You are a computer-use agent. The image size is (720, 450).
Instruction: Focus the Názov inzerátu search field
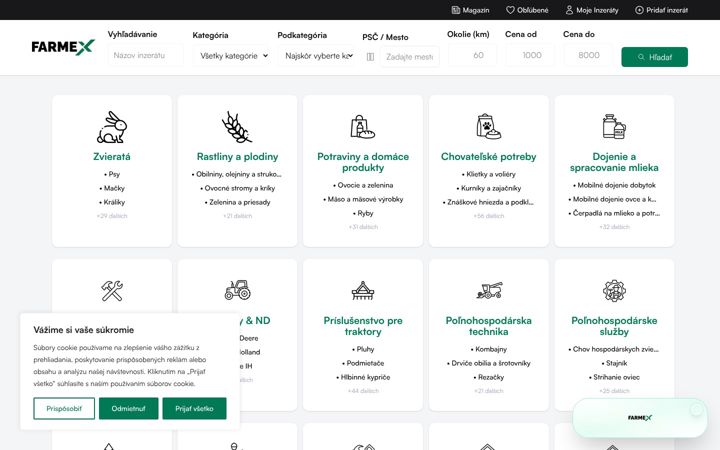coord(146,55)
